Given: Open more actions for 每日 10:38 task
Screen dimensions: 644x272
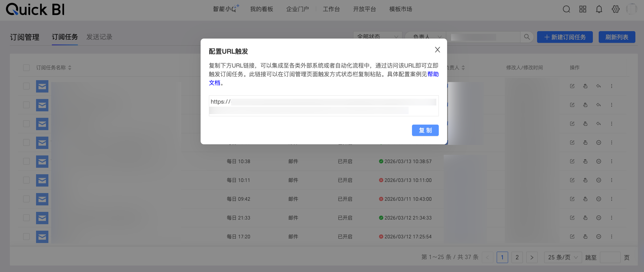Looking at the screenshot, I should tap(612, 161).
